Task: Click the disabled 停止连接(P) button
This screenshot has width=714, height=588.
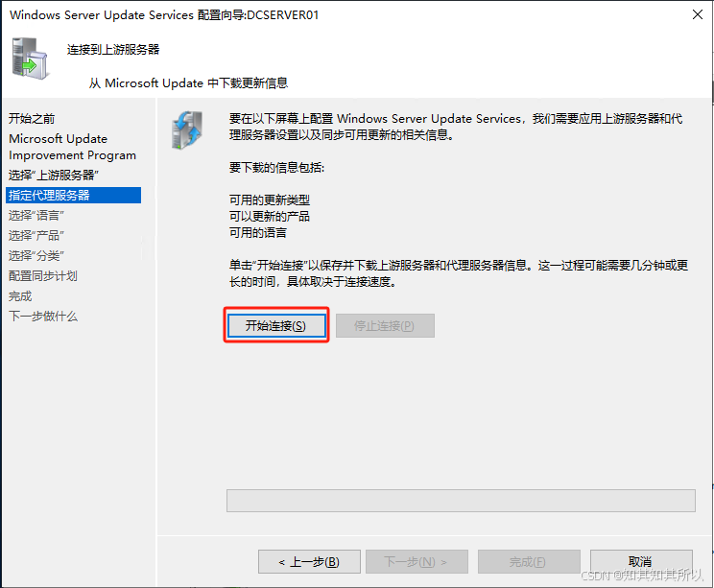Action: pyautogui.click(x=385, y=325)
